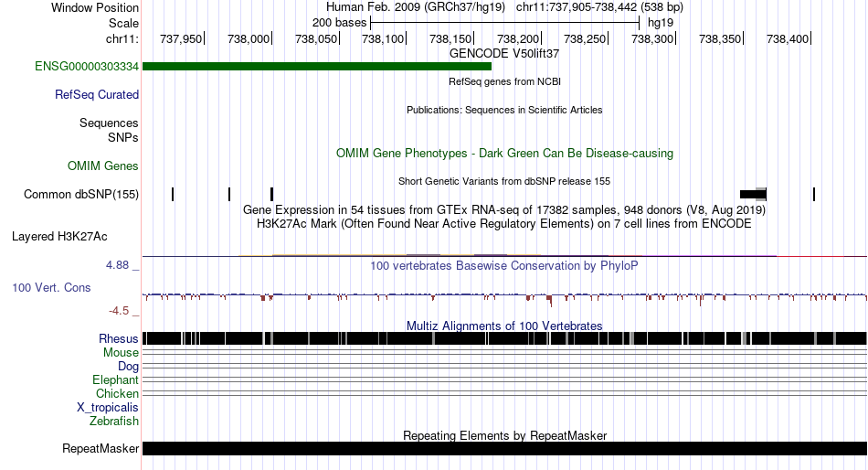Screen dimensions: 868x470
Task: Click Short Genetic Variants from dbSNP title
Action: click(504, 181)
